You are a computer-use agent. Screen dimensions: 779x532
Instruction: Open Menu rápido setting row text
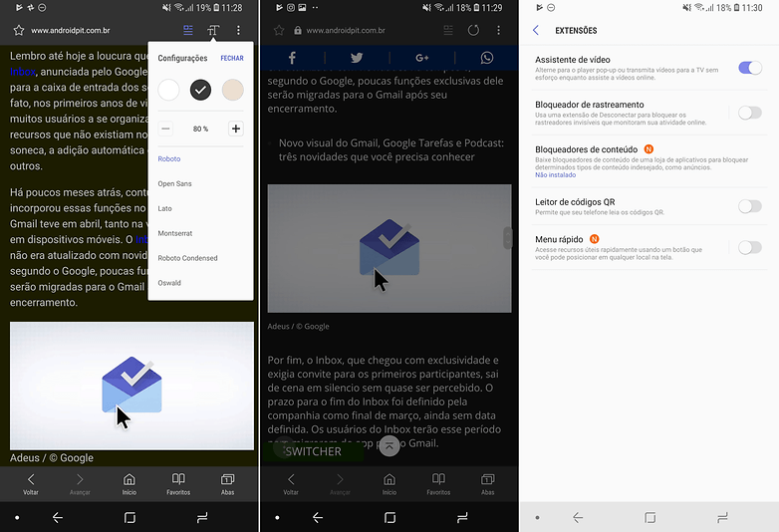619,247
